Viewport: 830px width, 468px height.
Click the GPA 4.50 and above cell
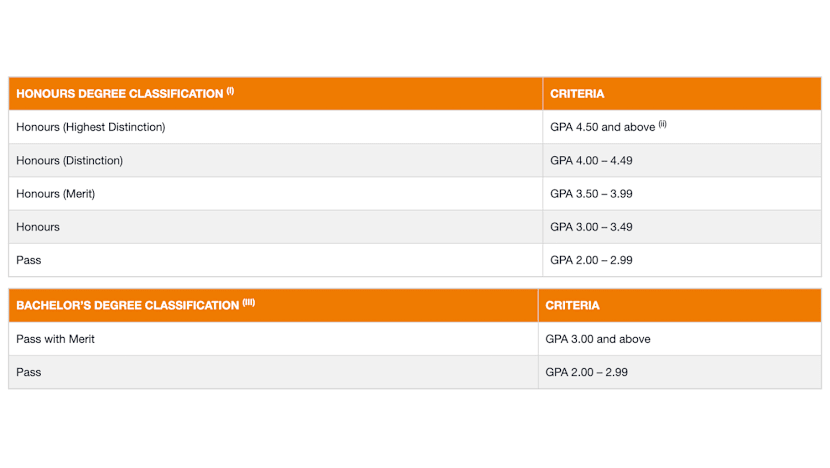tap(602, 127)
